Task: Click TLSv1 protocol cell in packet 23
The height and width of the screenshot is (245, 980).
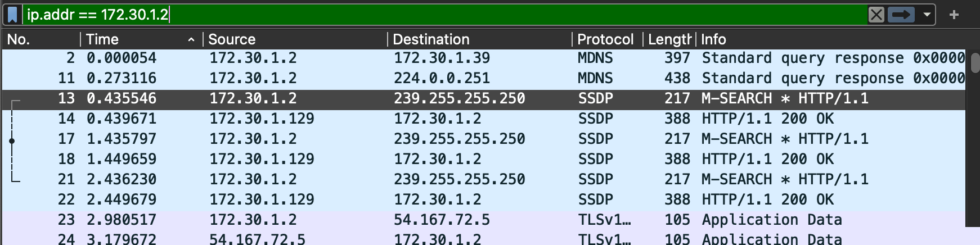Action: [604, 220]
